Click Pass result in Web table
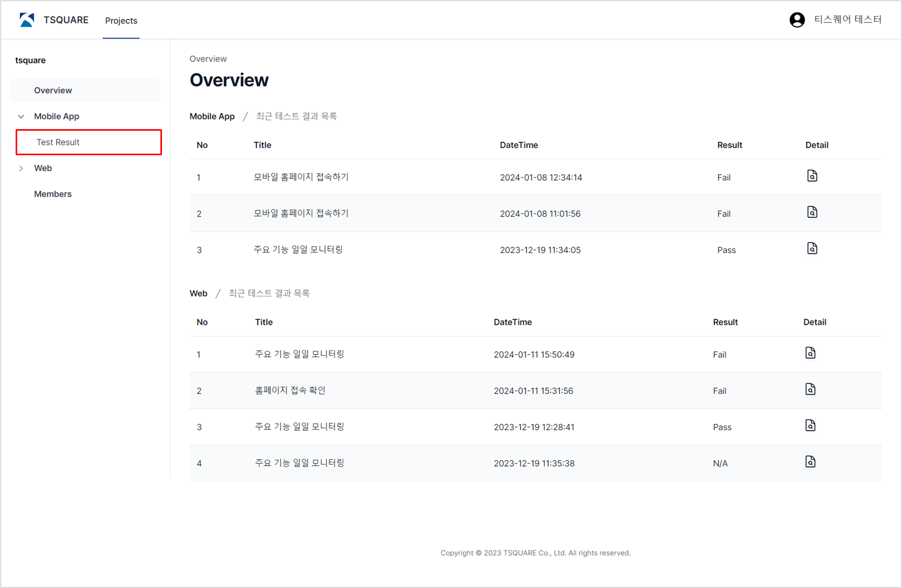902x588 pixels. [x=722, y=427]
